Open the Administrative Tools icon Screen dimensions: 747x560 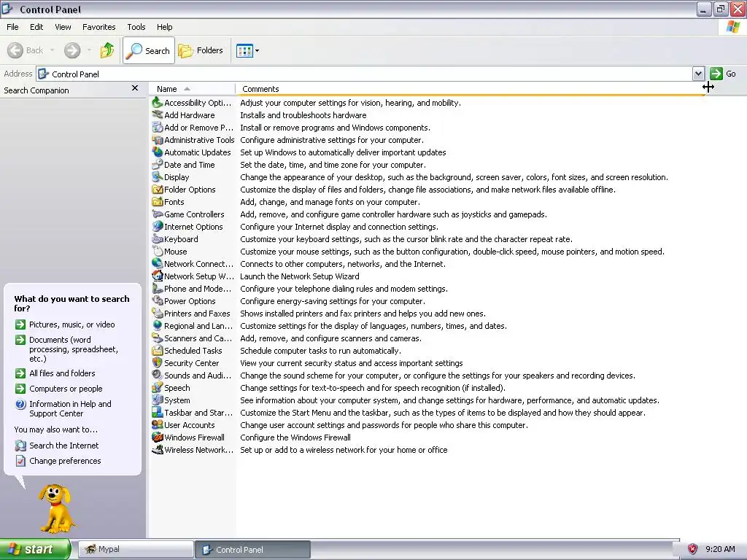tap(158, 139)
